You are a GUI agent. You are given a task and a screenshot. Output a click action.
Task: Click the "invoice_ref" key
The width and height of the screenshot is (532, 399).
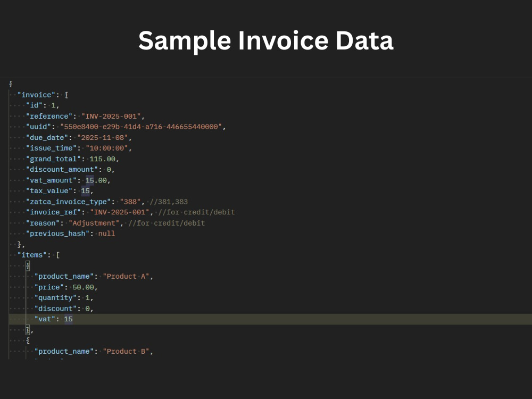coord(53,212)
